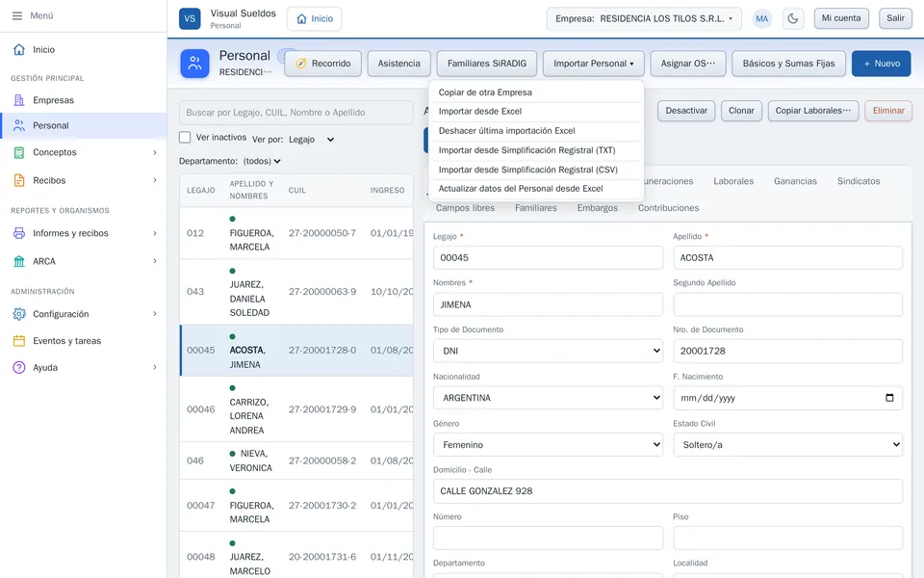Click the Configuración gear icon

pos(19,314)
